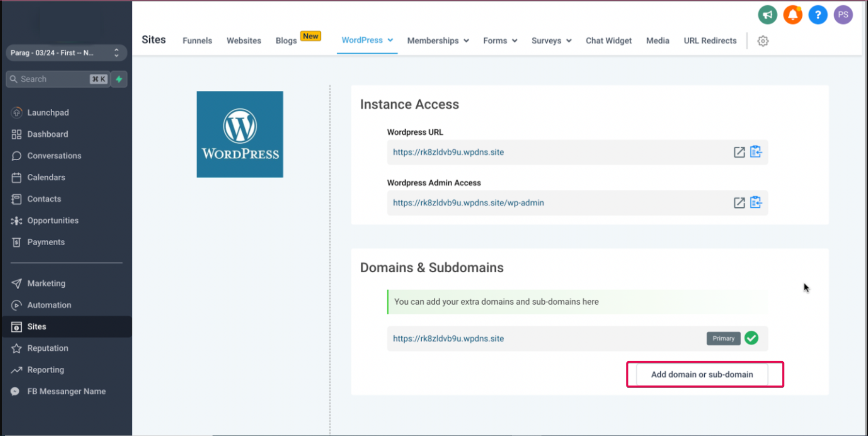Copy the WordPress URL to clipboard
The width and height of the screenshot is (868, 436).
click(756, 152)
